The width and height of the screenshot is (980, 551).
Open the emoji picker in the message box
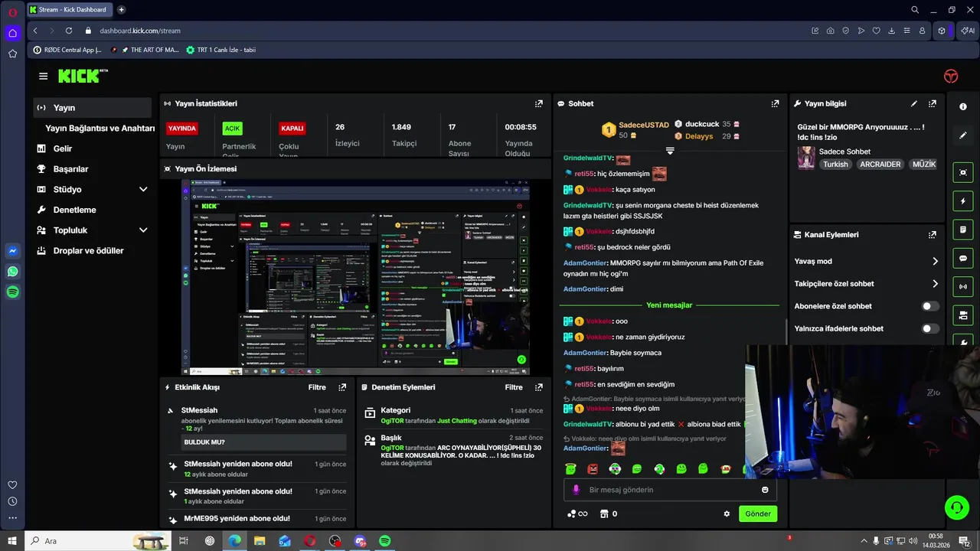[765, 490]
